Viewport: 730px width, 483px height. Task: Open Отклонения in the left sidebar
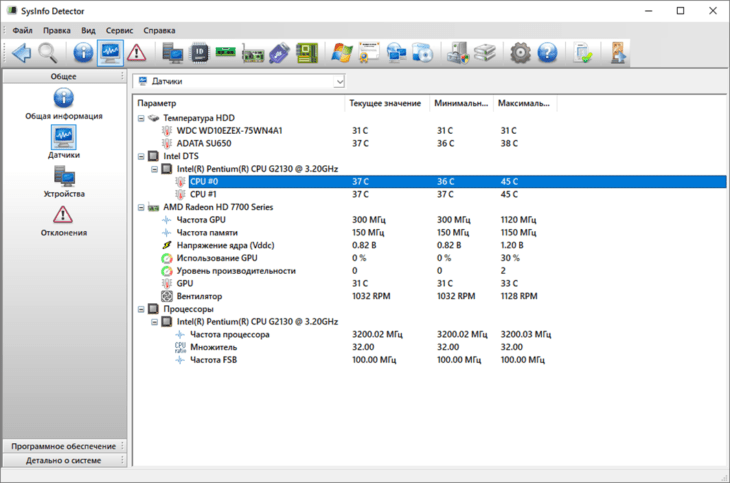point(64,221)
